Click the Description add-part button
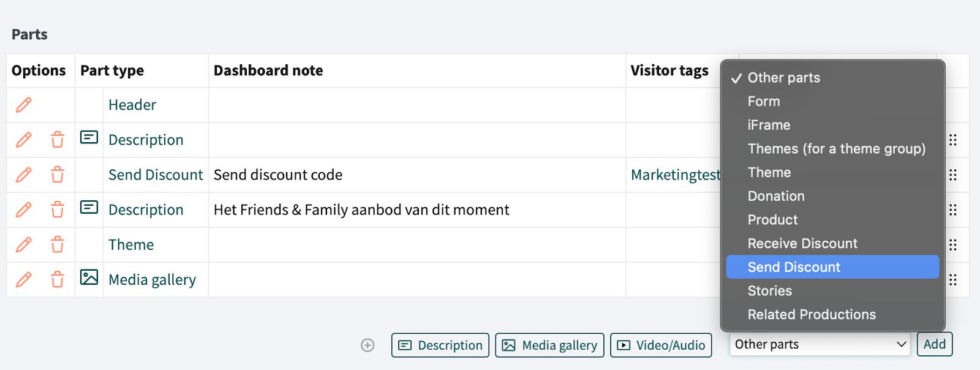The width and height of the screenshot is (980, 370). click(440, 345)
